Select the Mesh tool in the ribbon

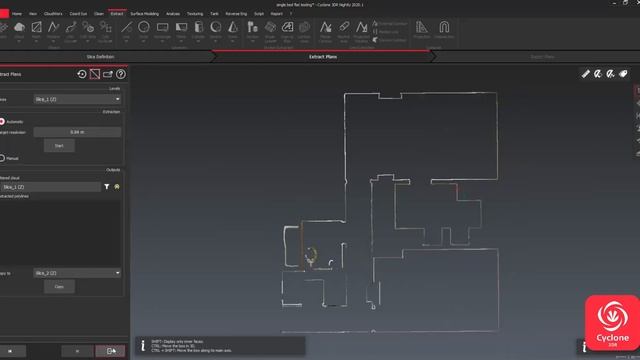36,27
